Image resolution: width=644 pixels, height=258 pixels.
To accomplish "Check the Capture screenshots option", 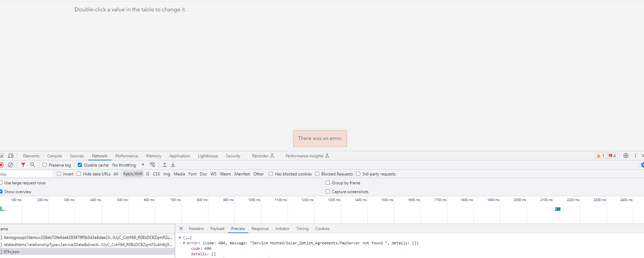I will coord(328,192).
